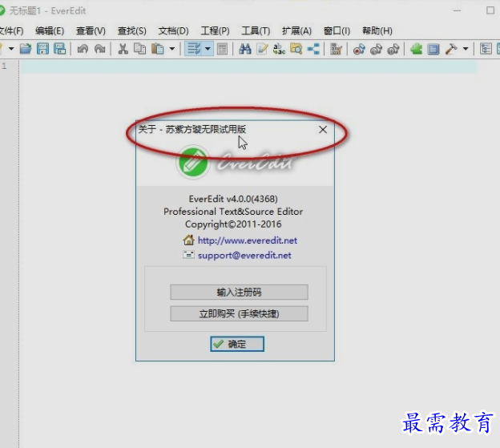
Task: Open Replace with the ab/ac icon
Action: pyautogui.click(x=279, y=49)
